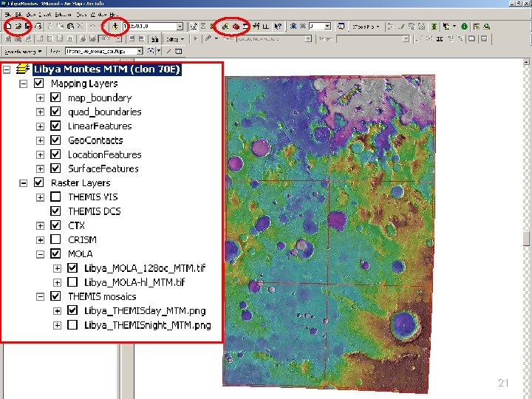Open the Editor dropdown menu button
Viewport: 532px width, 399px height.
(175, 39)
